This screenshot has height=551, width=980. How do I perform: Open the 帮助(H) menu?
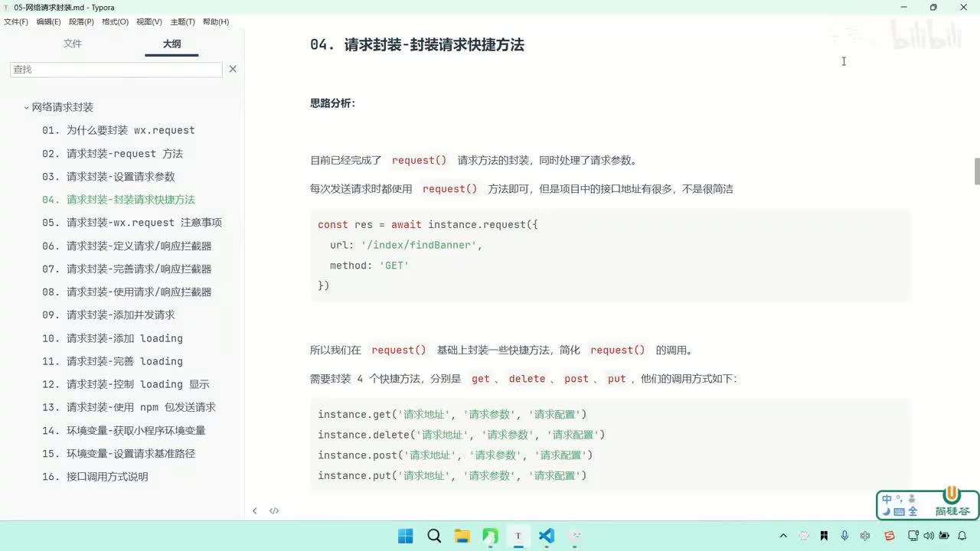click(216, 21)
